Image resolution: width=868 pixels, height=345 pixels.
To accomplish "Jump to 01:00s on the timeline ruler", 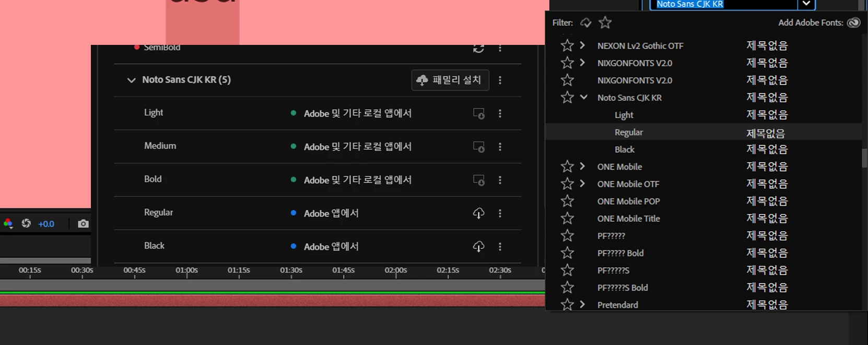I will [x=186, y=270].
